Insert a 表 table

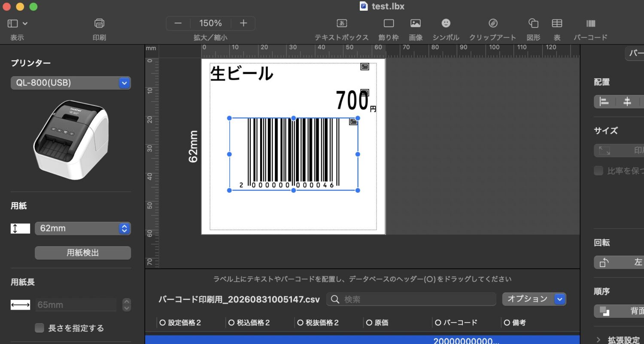557,23
